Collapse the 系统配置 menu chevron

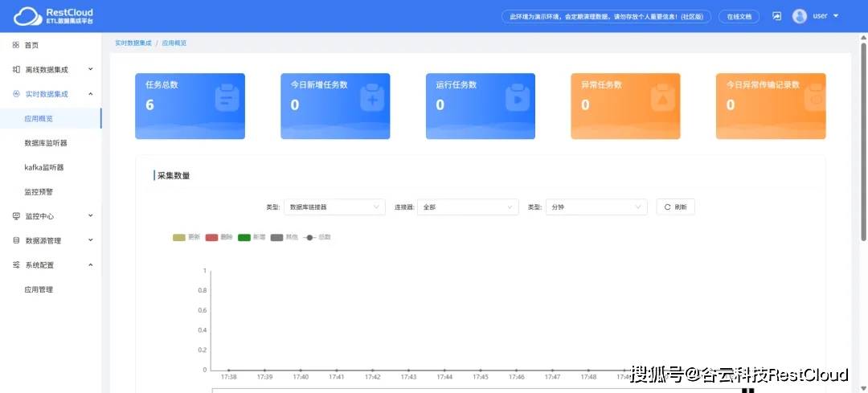pyautogui.click(x=91, y=264)
